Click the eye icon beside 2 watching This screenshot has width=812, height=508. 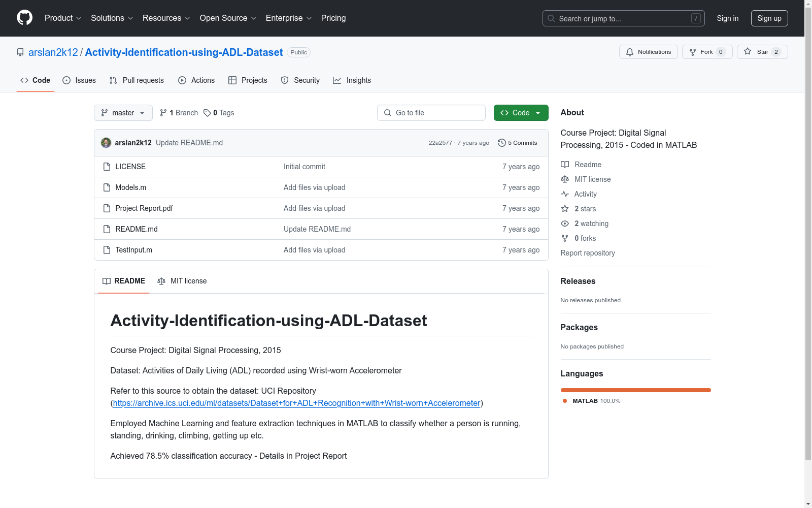(x=565, y=224)
